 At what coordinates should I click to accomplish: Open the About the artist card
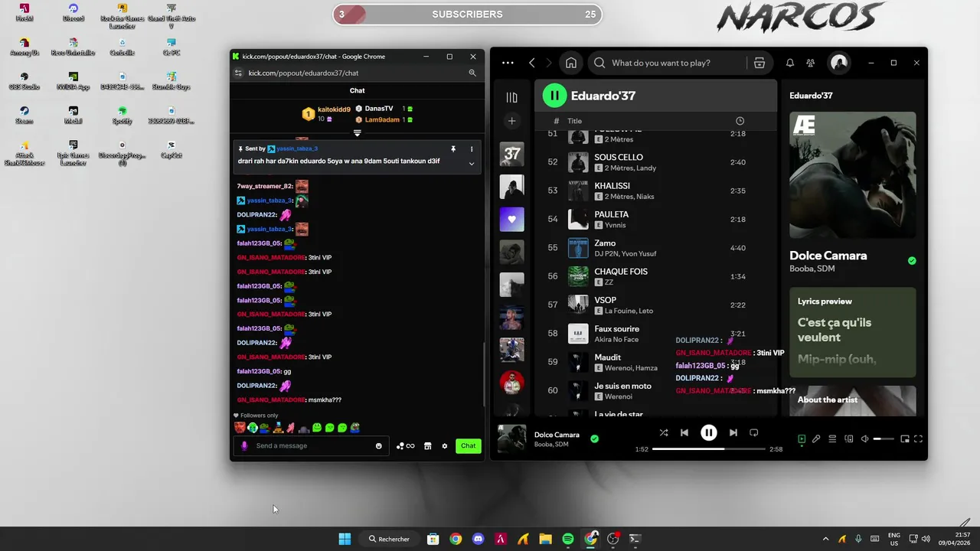pos(853,400)
